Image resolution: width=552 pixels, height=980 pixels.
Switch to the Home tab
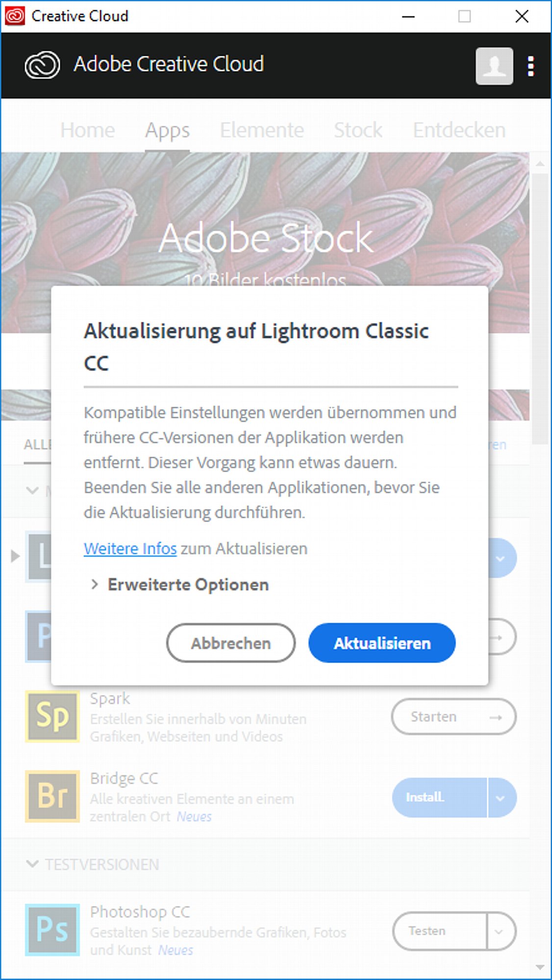pos(87,130)
